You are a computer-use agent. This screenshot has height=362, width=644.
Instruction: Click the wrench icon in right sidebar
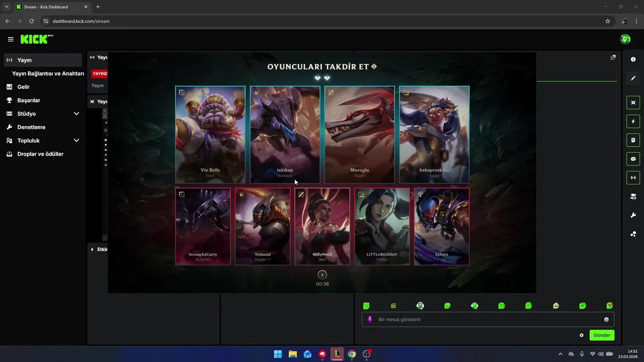[x=633, y=215]
